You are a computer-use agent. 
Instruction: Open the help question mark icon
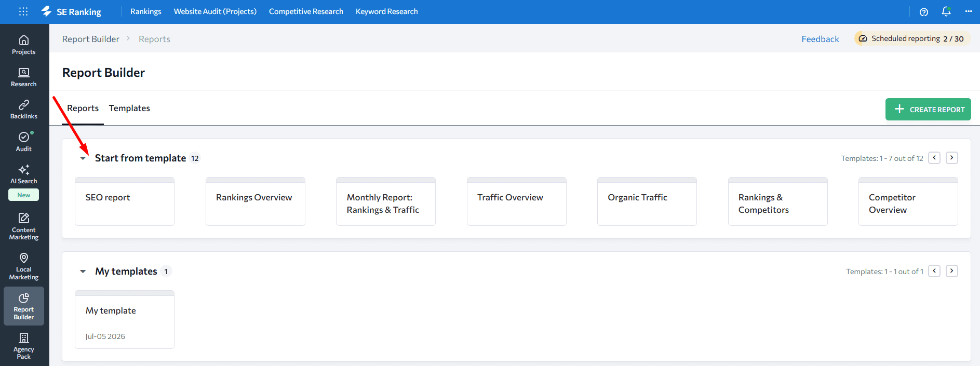pyautogui.click(x=923, y=12)
